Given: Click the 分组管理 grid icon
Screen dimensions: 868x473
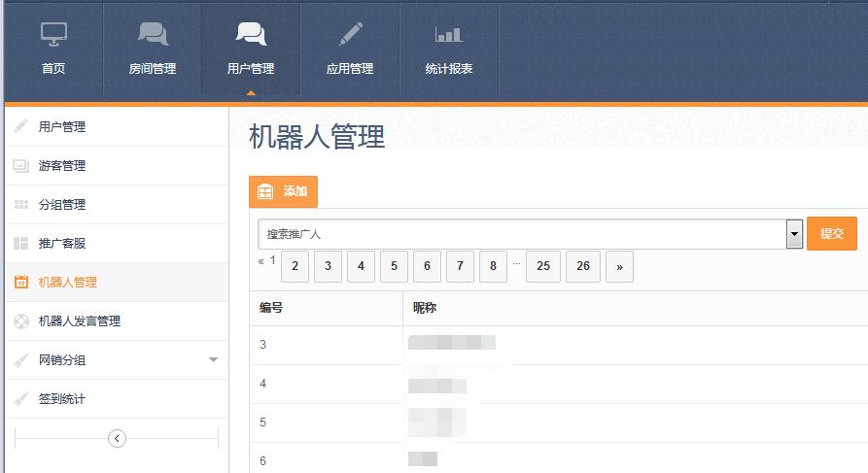Looking at the screenshot, I should [x=21, y=205].
